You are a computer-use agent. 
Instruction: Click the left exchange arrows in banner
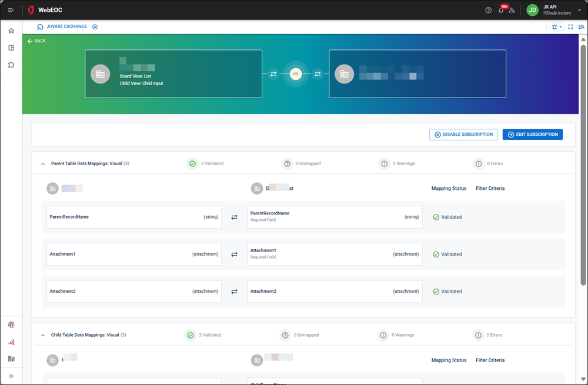(x=273, y=74)
